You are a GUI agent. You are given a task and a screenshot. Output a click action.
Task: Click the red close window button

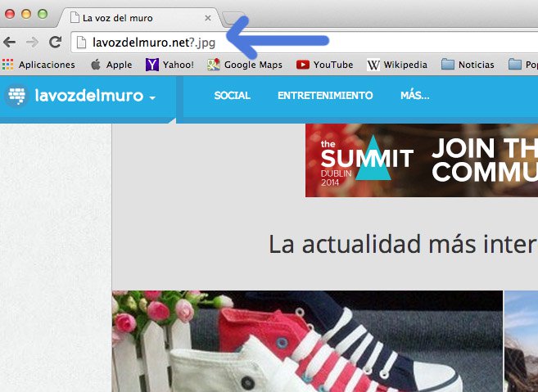tap(10, 14)
